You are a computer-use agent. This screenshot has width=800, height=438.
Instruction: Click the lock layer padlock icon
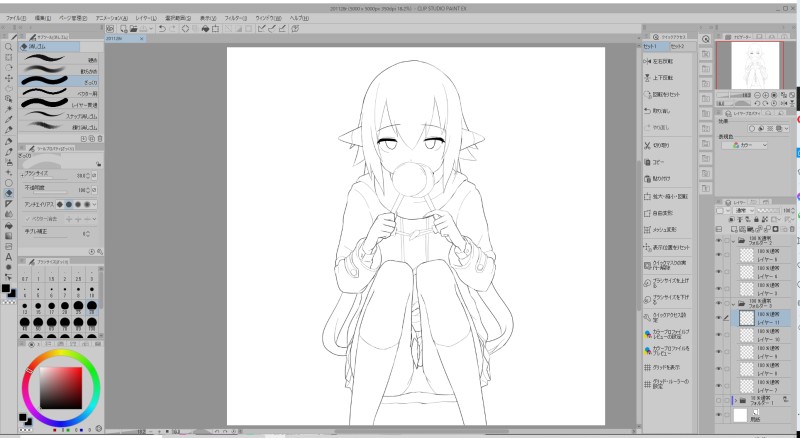click(757, 220)
